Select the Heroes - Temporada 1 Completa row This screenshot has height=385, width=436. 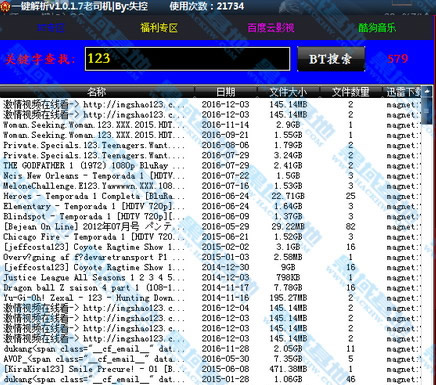point(211,196)
